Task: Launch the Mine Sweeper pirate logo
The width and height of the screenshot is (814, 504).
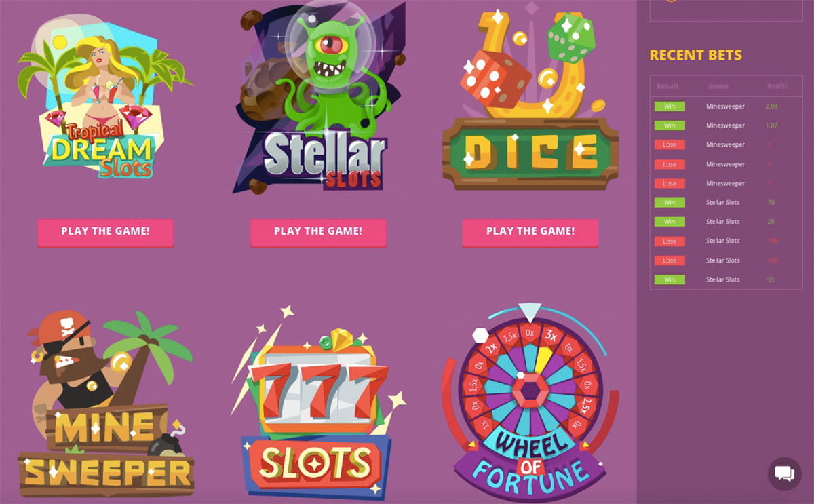Action: [x=106, y=404]
